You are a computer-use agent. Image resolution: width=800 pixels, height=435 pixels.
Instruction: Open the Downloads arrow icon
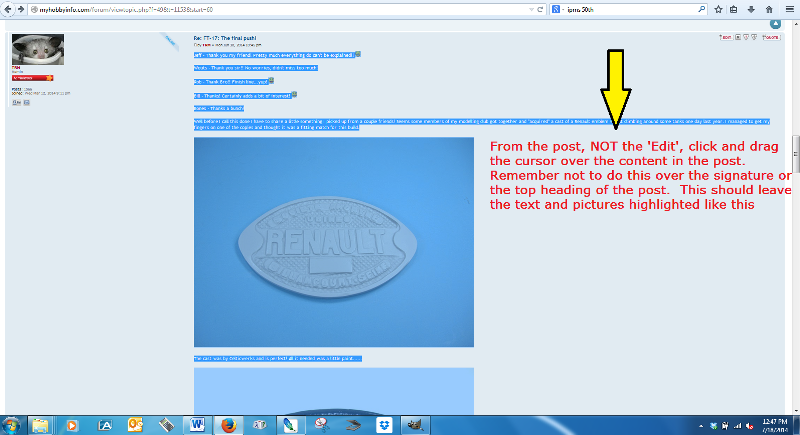tap(751, 9)
